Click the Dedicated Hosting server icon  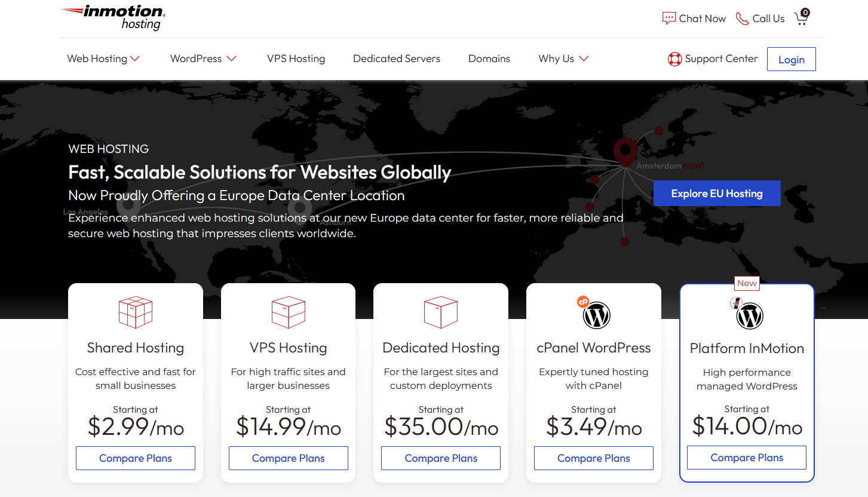click(x=441, y=312)
